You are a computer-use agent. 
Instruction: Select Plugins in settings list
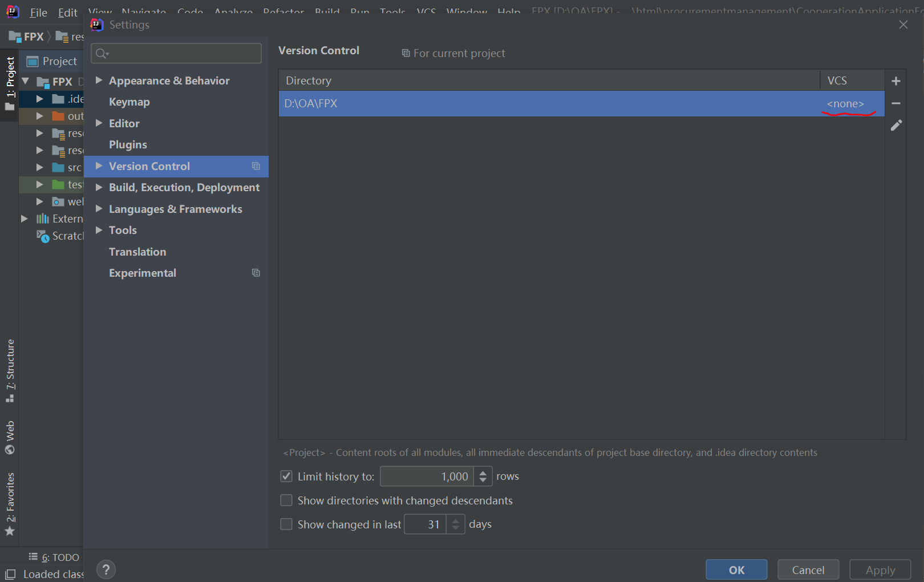coord(128,145)
